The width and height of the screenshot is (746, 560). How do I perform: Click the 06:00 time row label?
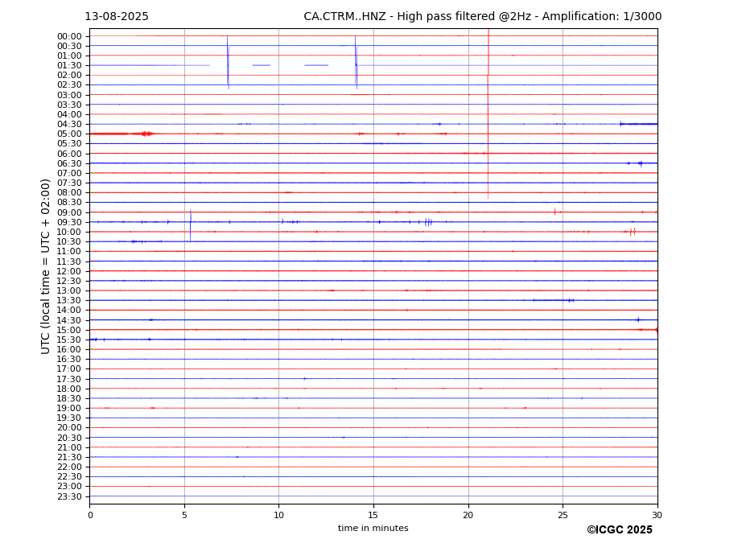click(69, 154)
